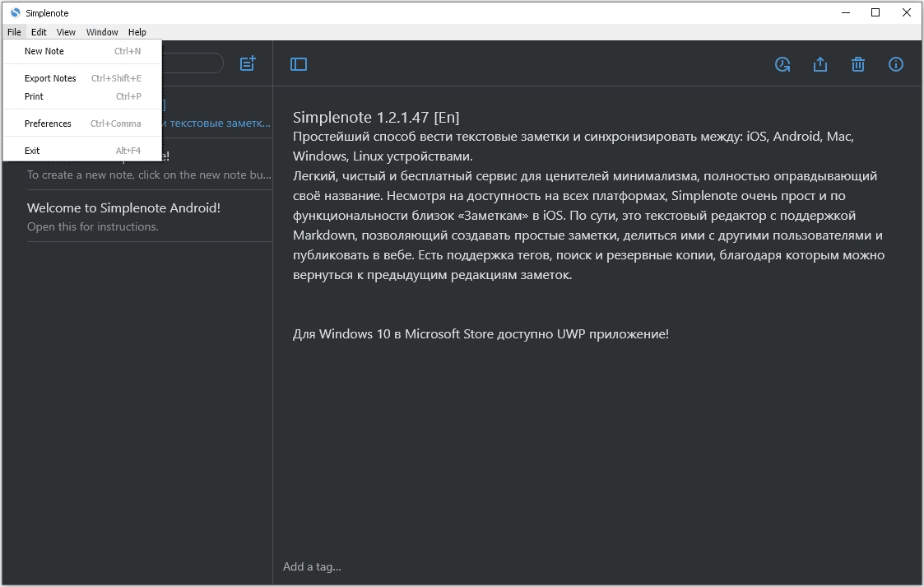This screenshot has width=924, height=587.
Task: Click the search notes field
Action: pos(192,63)
